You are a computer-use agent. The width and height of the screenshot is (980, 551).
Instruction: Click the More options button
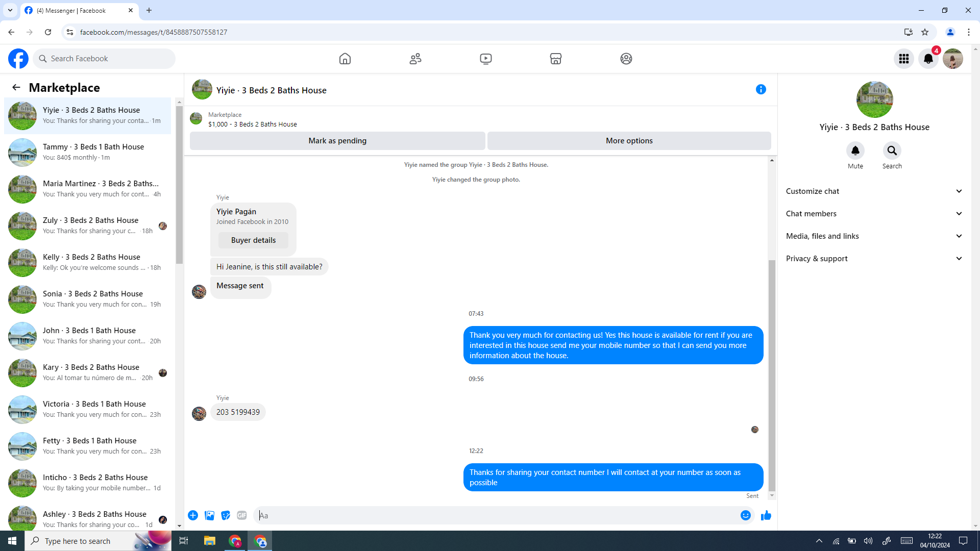tap(629, 141)
